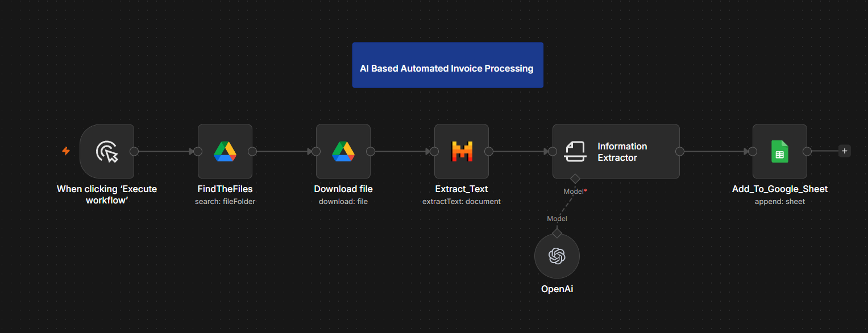Click input port of Add_To_Google_Sheet node
Image resolution: width=868 pixels, height=333 pixels.
coord(753,151)
